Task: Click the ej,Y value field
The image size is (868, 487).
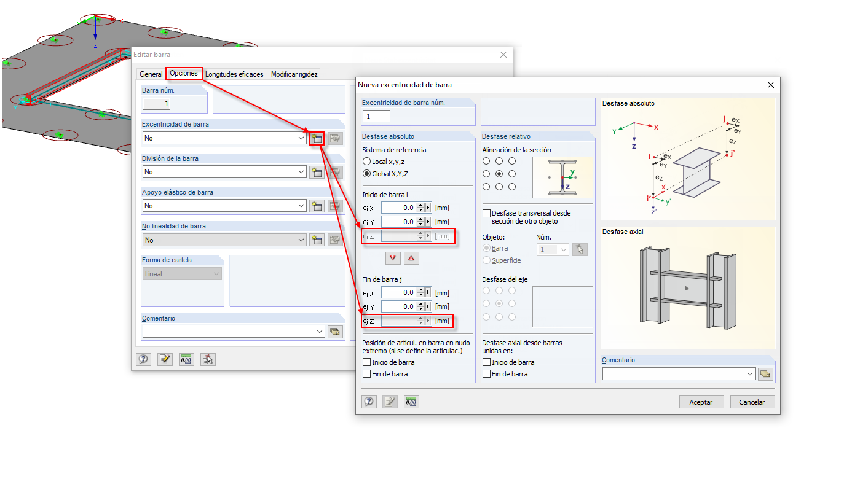Action: (399, 306)
